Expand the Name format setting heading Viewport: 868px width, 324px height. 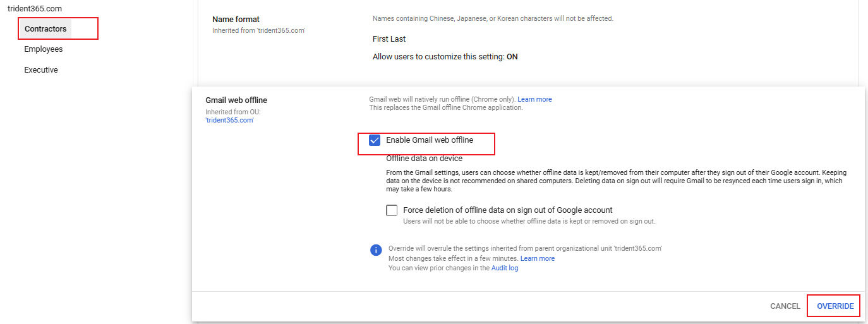(236, 20)
